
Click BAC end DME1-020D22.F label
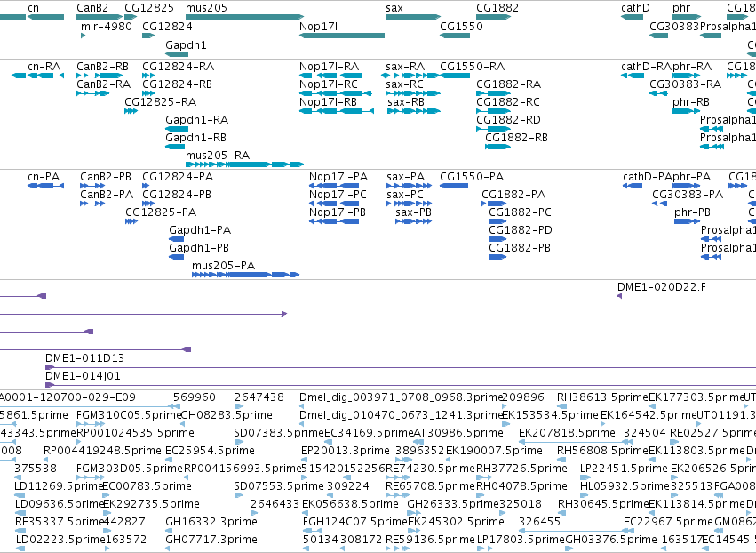(662, 287)
